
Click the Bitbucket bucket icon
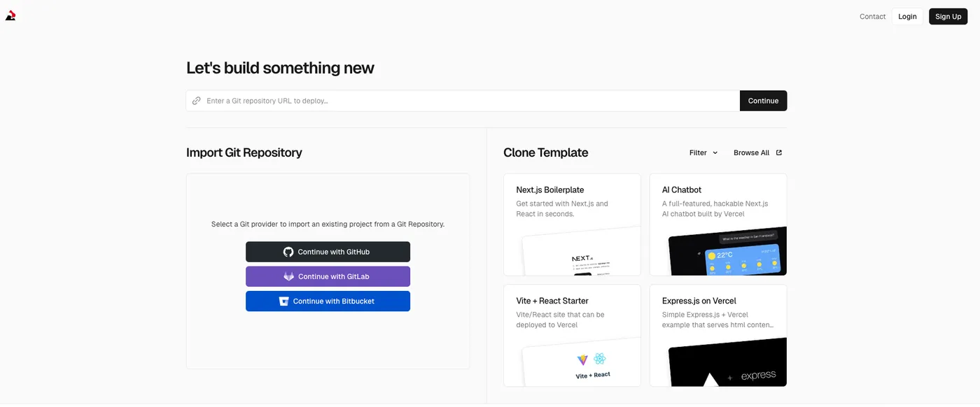coord(283,301)
